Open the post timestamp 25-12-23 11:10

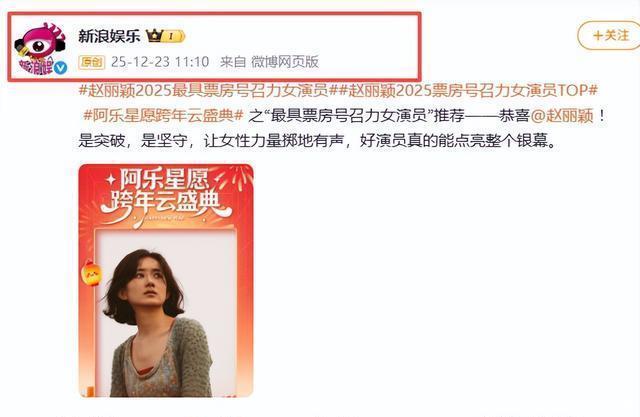(160, 62)
